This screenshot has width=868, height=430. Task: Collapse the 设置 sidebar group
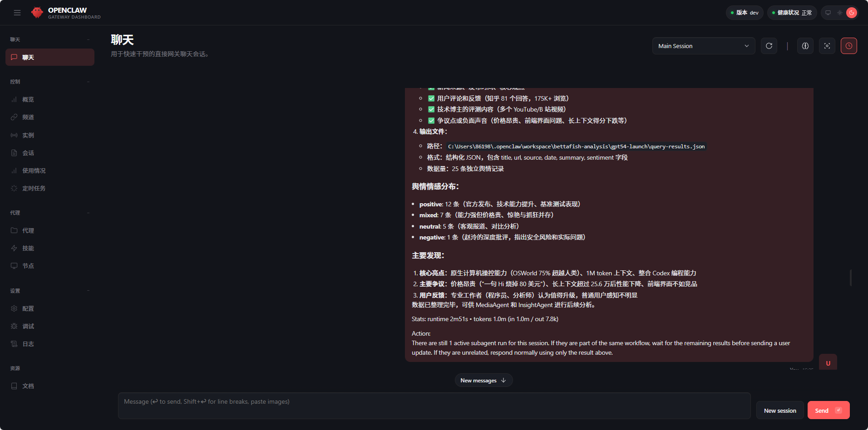88,291
